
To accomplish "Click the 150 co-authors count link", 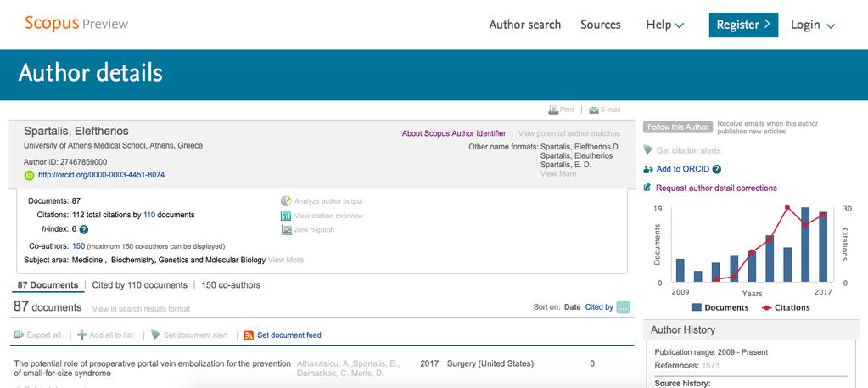I will [79, 246].
